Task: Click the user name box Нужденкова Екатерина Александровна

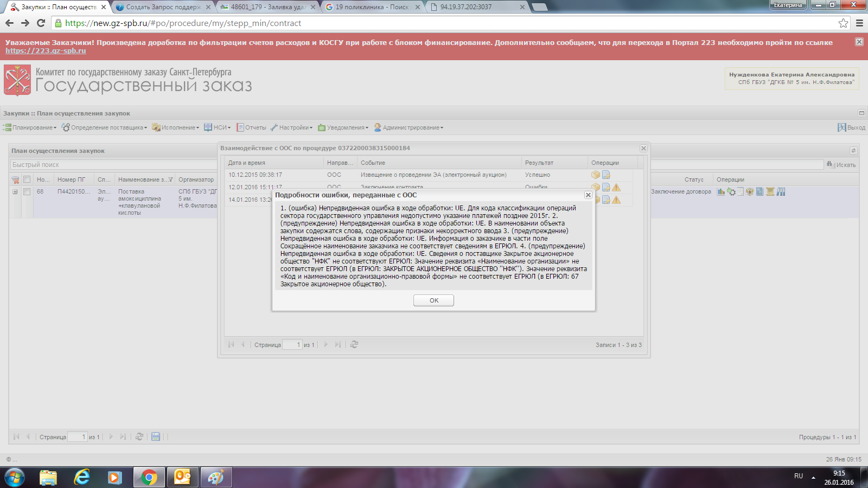Action: click(792, 79)
